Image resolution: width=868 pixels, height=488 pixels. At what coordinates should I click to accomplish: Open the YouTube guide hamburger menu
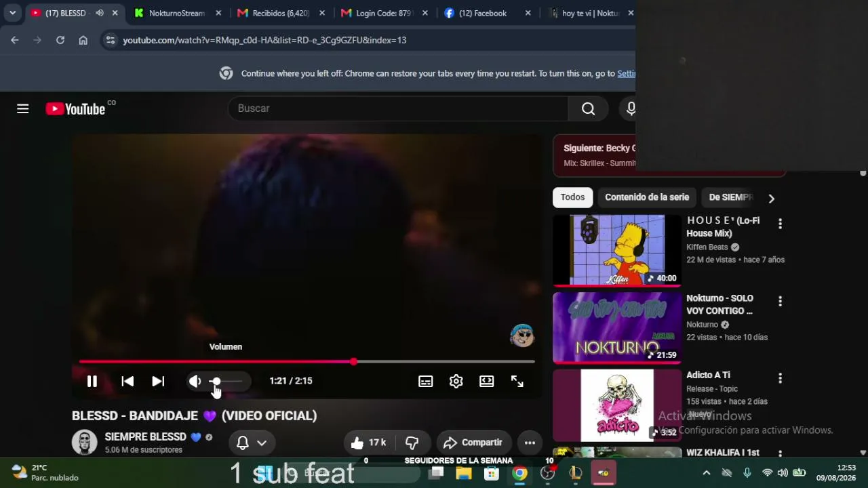(x=23, y=108)
